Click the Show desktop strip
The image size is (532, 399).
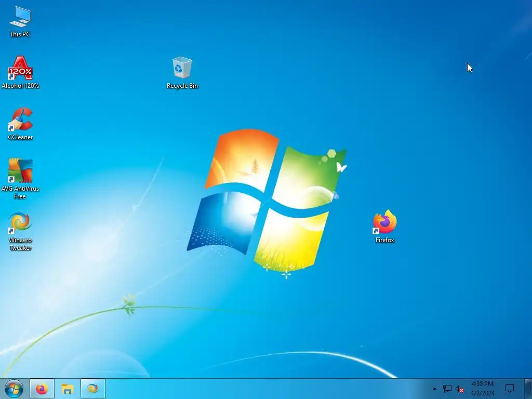528,389
